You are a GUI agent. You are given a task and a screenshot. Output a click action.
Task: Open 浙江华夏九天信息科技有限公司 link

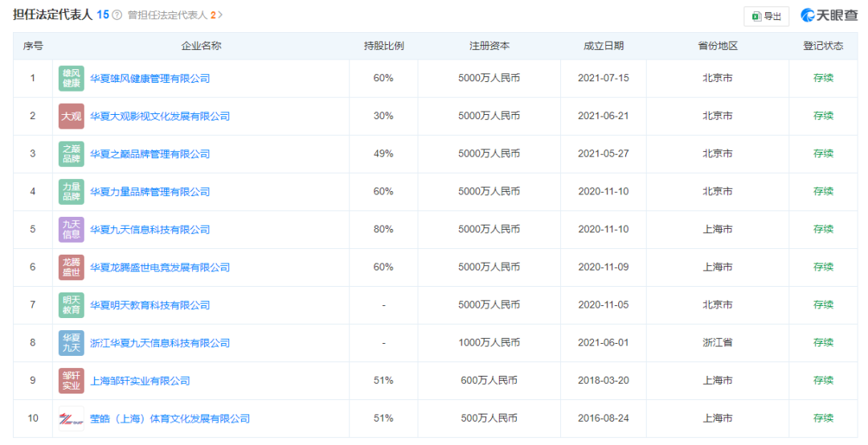(160, 343)
